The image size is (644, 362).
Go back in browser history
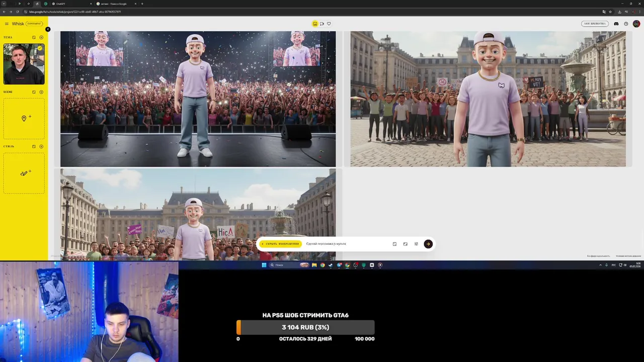pos(4,12)
